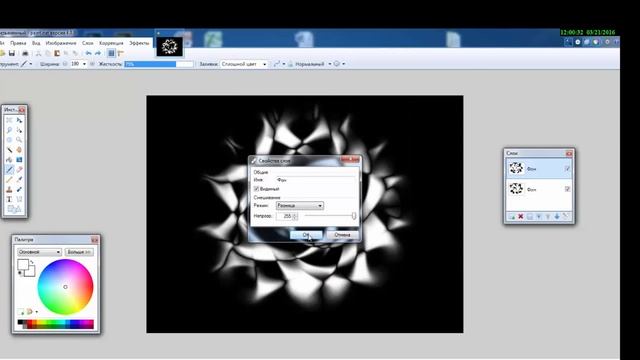Uncheck the Видимый checkbox in dialog
640x360 pixels.
256,189
